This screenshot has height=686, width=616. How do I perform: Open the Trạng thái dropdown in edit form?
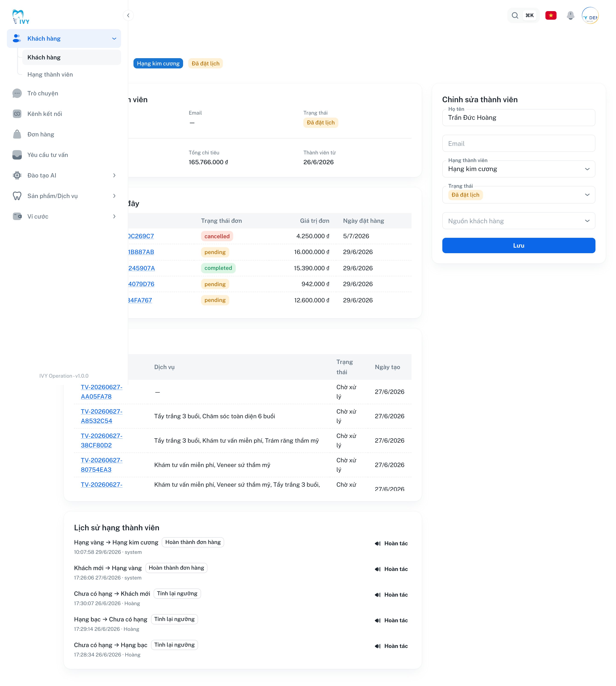coord(518,195)
